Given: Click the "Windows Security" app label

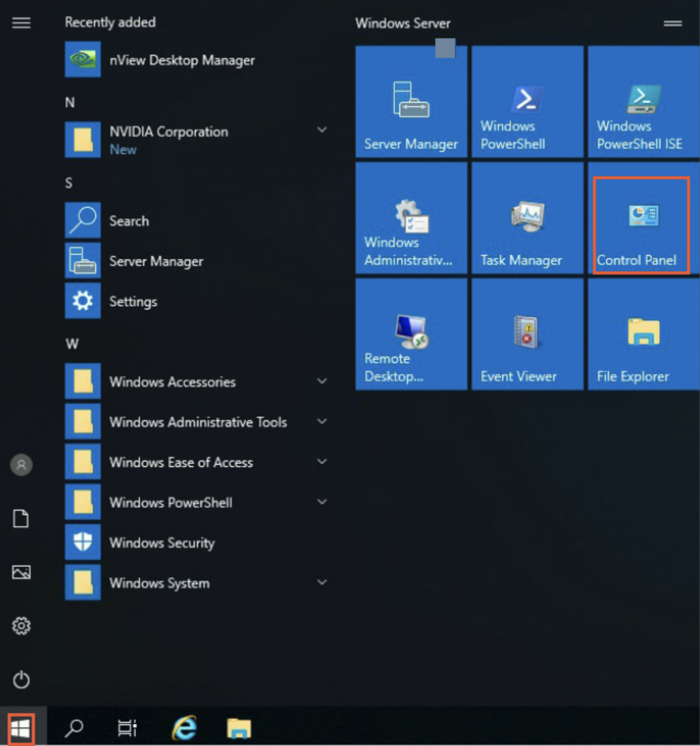Looking at the screenshot, I should (162, 543).
